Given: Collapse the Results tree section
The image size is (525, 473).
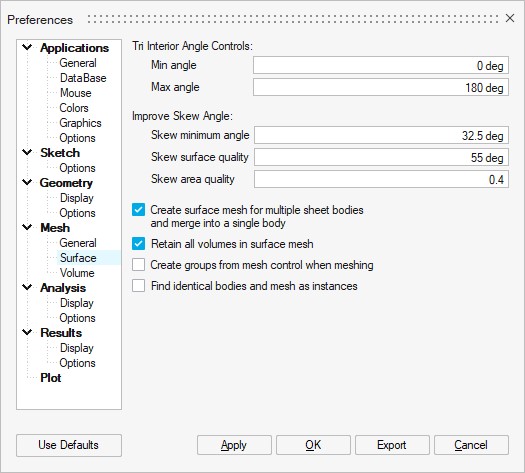Looking at the screenshot, I should 27,332.
